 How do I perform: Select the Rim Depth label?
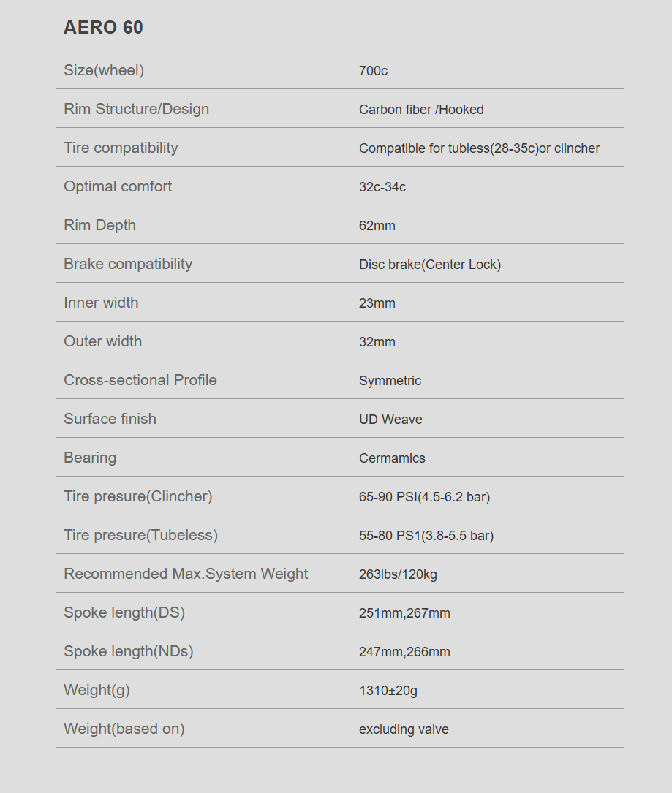99,225
